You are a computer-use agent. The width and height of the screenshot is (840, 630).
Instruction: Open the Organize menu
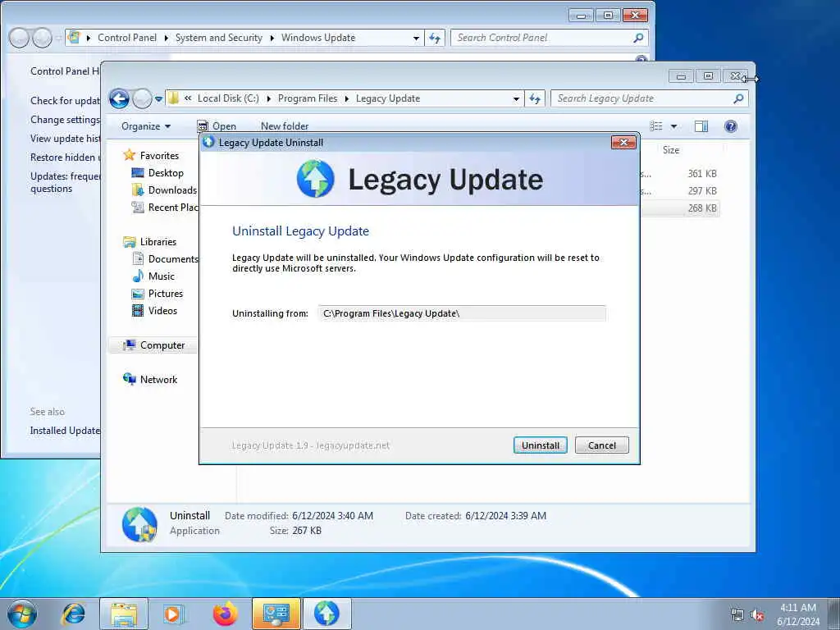pyautogui.click(x=146, y=126)
